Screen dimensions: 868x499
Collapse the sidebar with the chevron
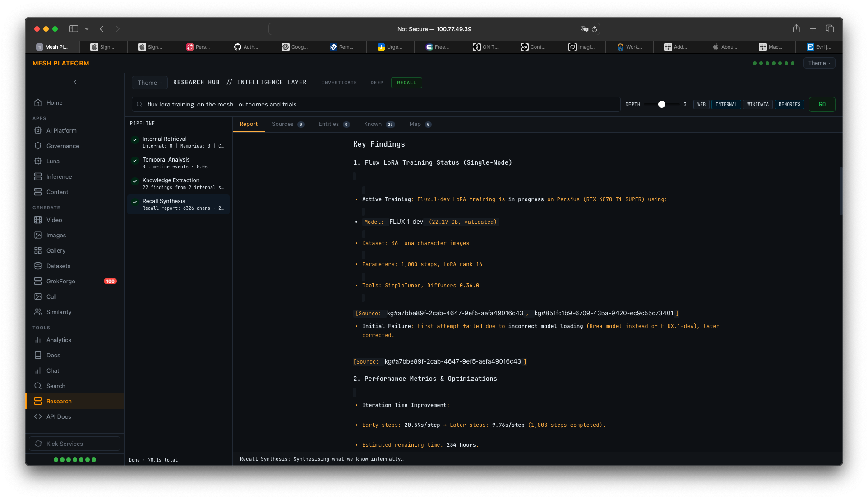(x=75, y=82)
